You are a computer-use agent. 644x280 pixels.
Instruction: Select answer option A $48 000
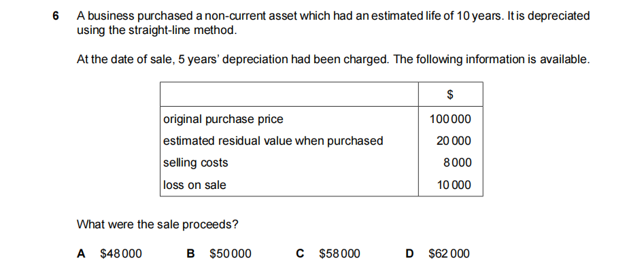pos(110,253)
